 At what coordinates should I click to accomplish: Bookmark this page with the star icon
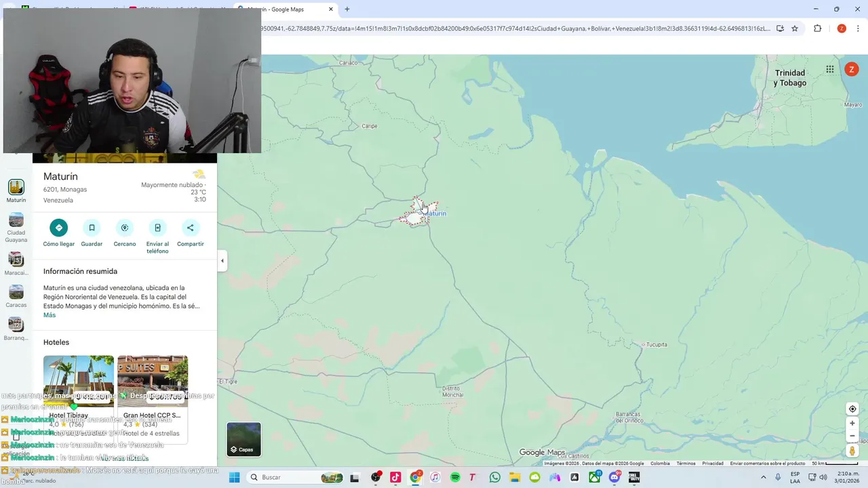(795, 28)
